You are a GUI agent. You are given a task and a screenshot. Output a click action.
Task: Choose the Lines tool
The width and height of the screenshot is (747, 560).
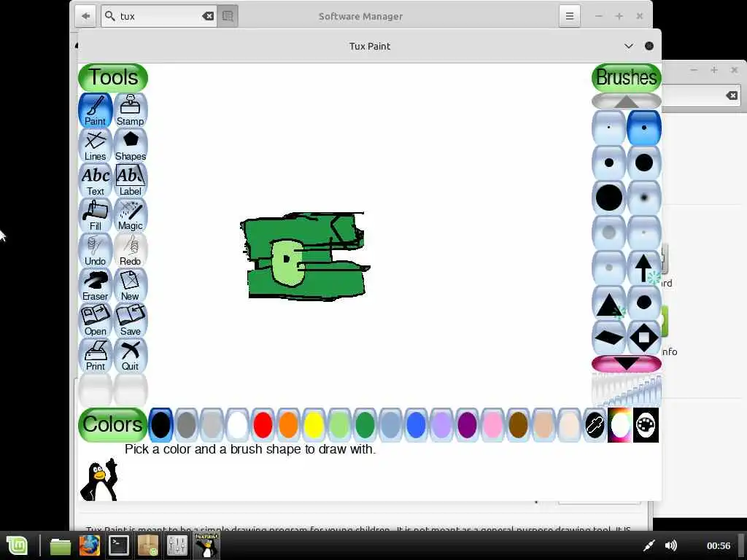pyautogui.click(x=96, y=145)
